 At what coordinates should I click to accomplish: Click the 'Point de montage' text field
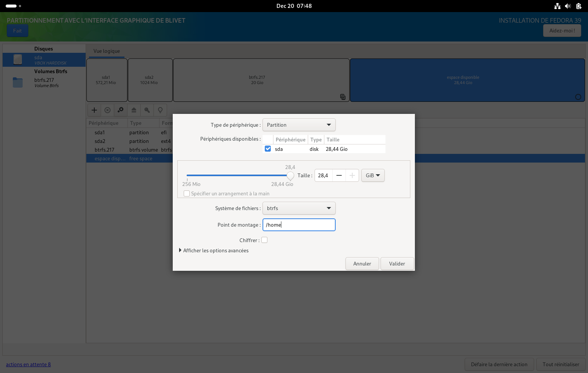point(299,225)
